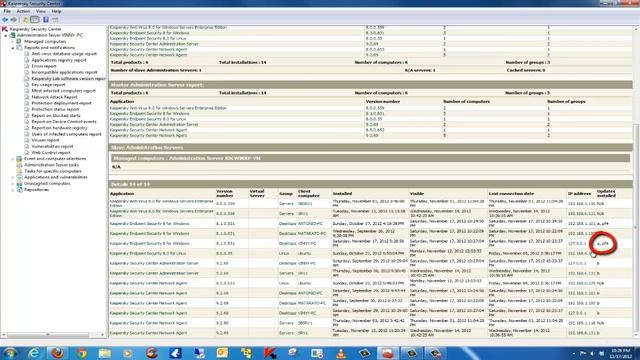The image size is (640, 360).
Task: Select Network Attack Report
Action: (x=54, y=97)
